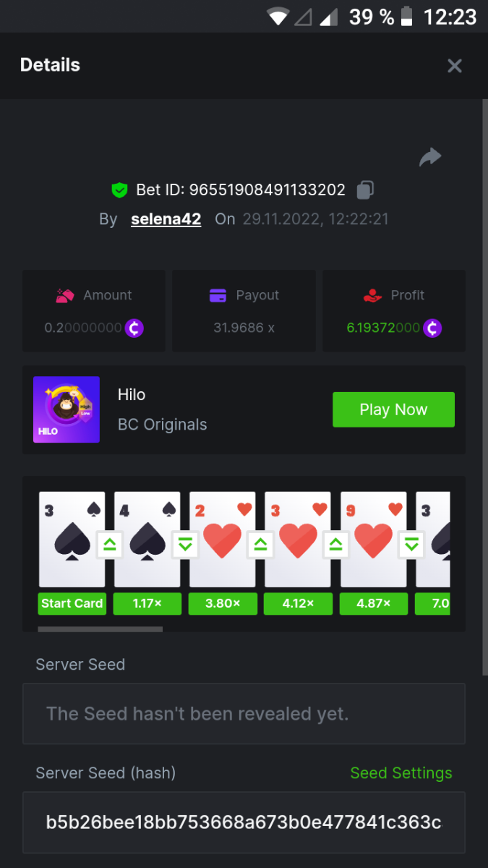Open Seed Settings

pos(401,773)
